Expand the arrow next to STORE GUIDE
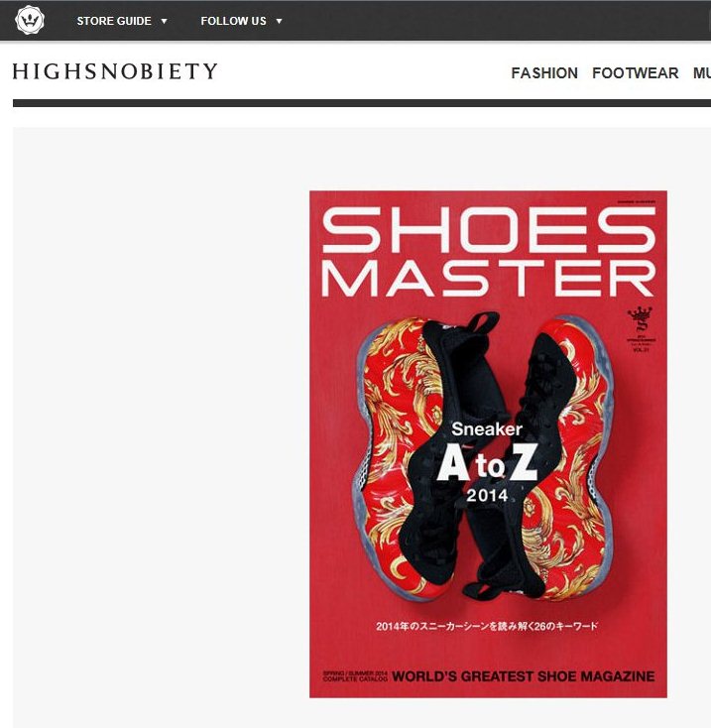 [164, 21]
